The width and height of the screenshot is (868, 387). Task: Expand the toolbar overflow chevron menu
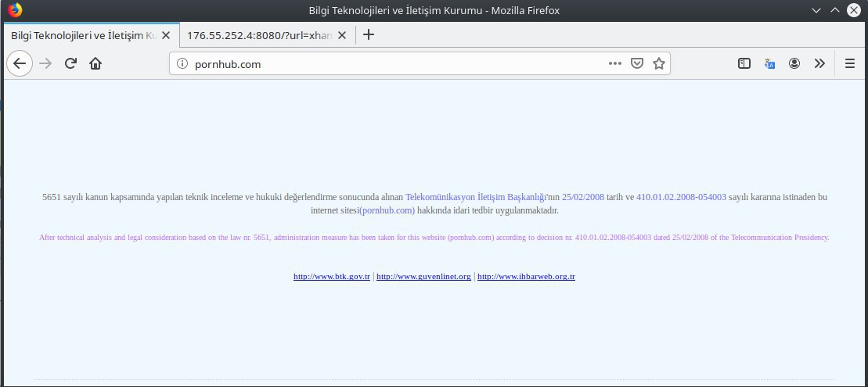coord(819,63)
